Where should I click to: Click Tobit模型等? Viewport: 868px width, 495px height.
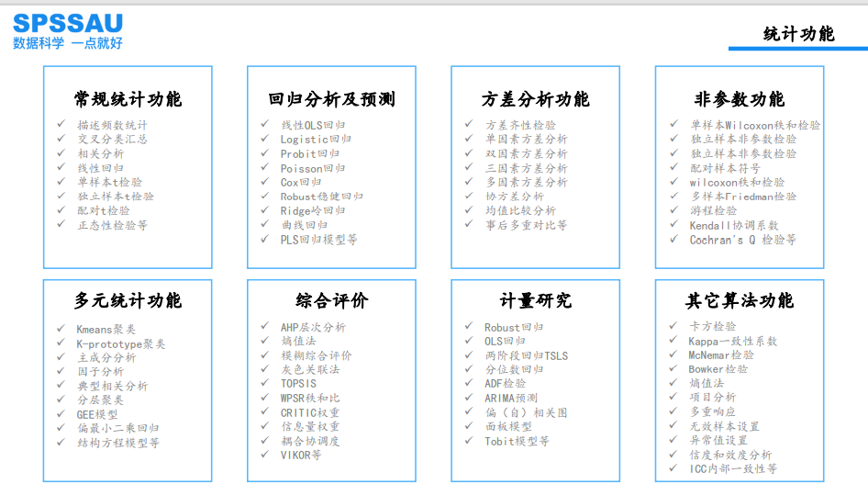[x=517, y=441]
